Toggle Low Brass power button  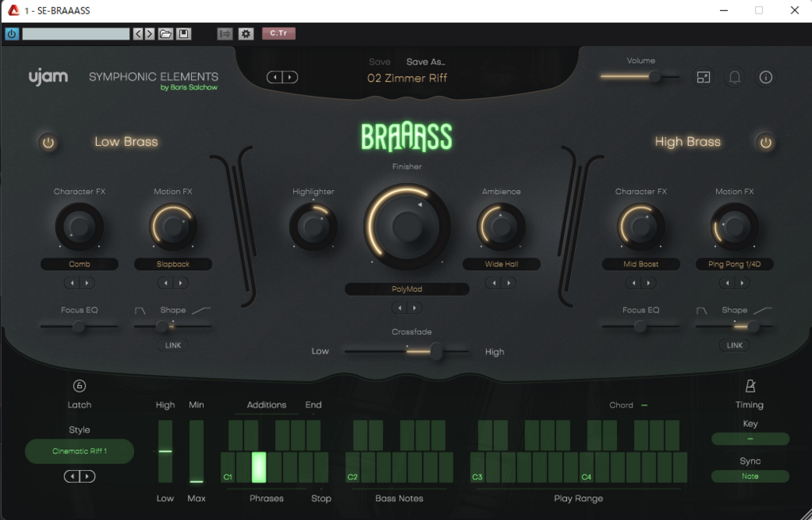[48, 143]
